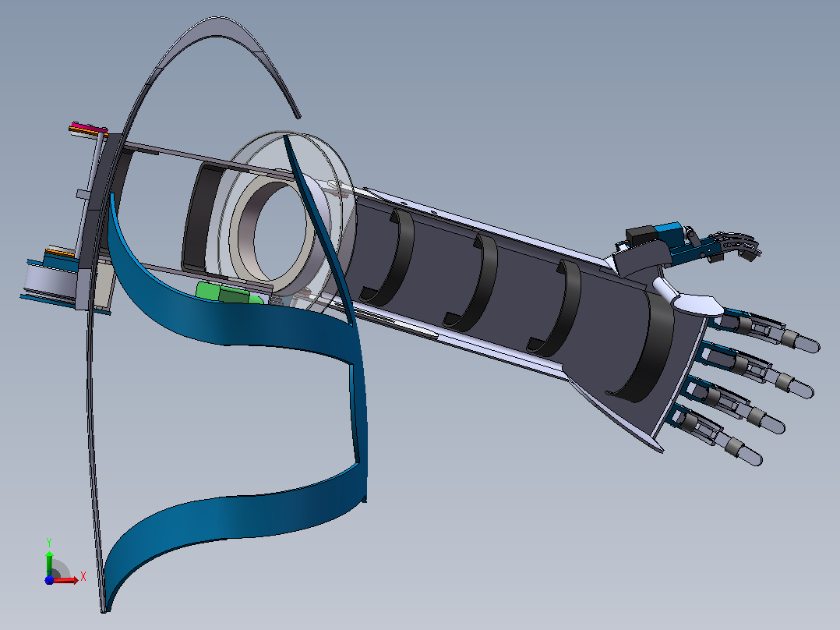The image size is (840, 630).
Task: Select the transparent disc around the arm ring
Action: click(287, 222)
